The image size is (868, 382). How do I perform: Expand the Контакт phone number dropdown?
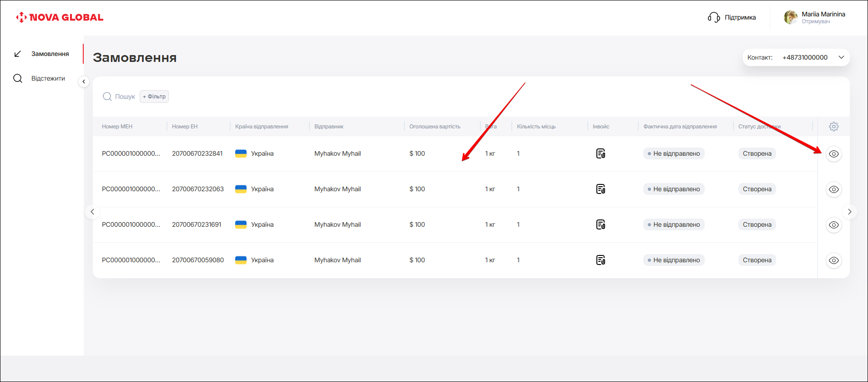point(841,57)
